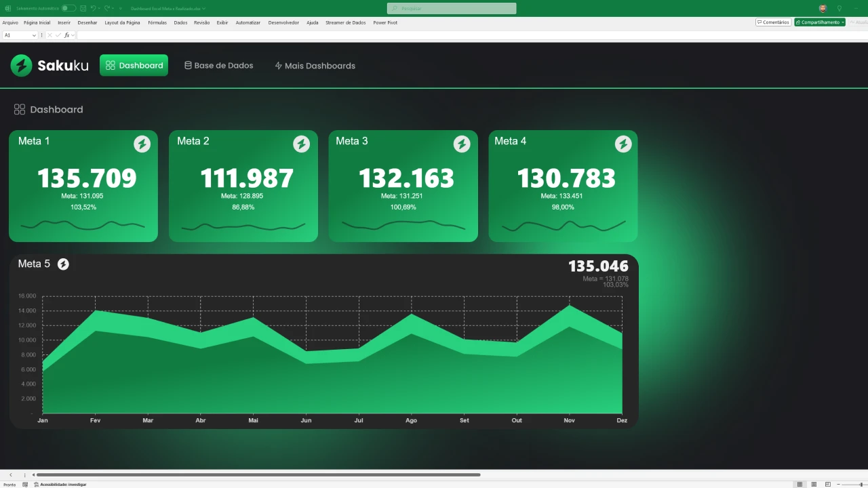
Task: Expand the Name Box dropdown
Action: pos(34,35)
